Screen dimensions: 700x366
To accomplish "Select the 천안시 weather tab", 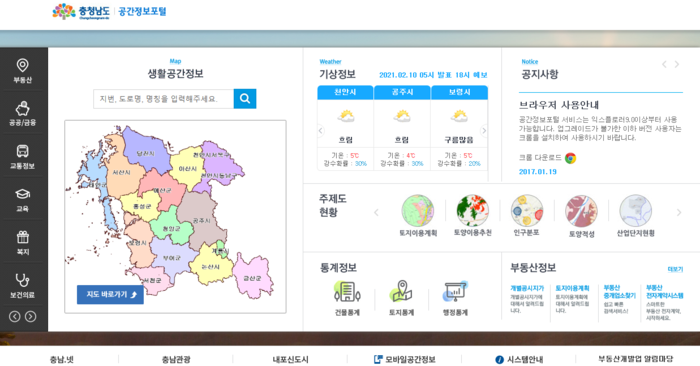I will point(345,92).
